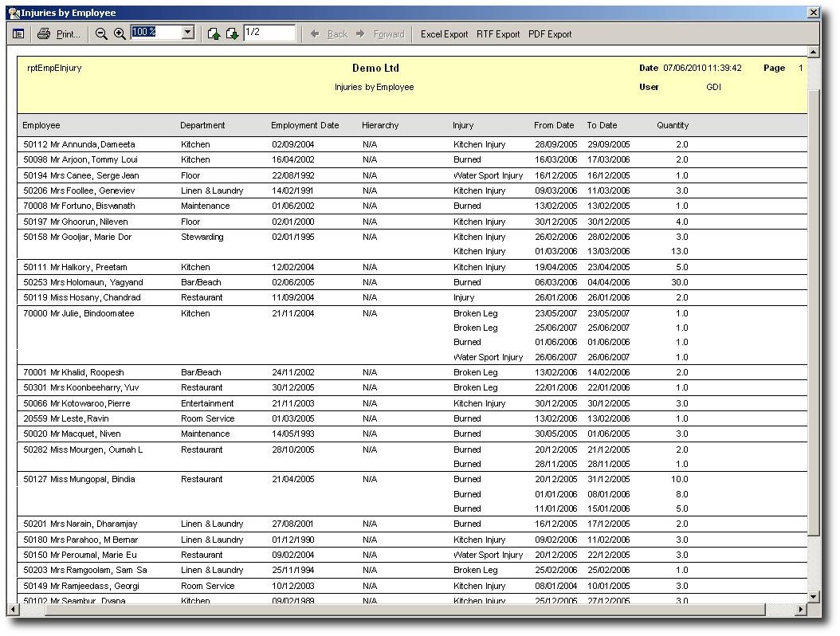Open the zoom percentage dropdown

[188, 33]
